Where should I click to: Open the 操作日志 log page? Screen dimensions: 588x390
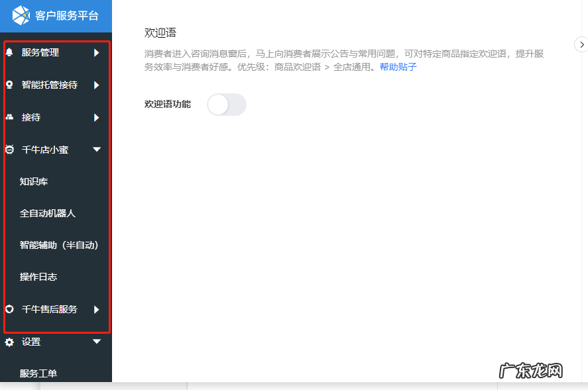pyautogui.click(x=39, y=277)
